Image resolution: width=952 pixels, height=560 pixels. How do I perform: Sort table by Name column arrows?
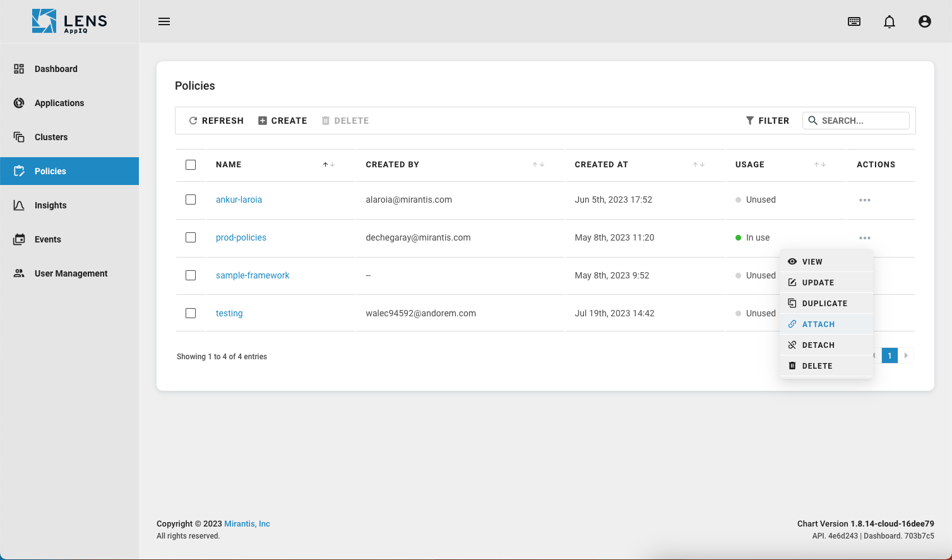coord(329,165)
